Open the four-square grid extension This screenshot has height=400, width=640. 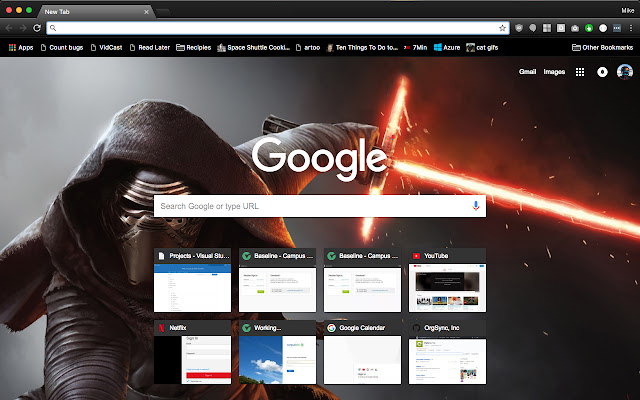[x=547, y=28]
